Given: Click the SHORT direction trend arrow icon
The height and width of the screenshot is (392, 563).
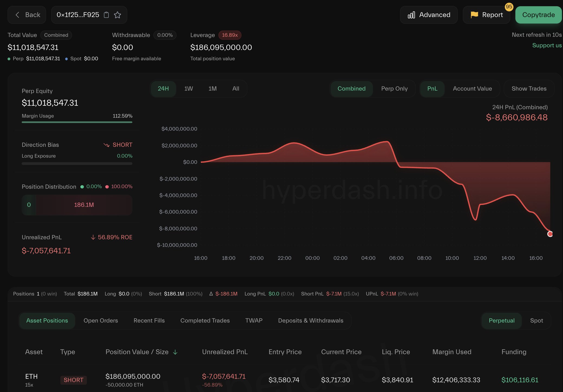Looking at the screenshot, I should pos(106,145).
